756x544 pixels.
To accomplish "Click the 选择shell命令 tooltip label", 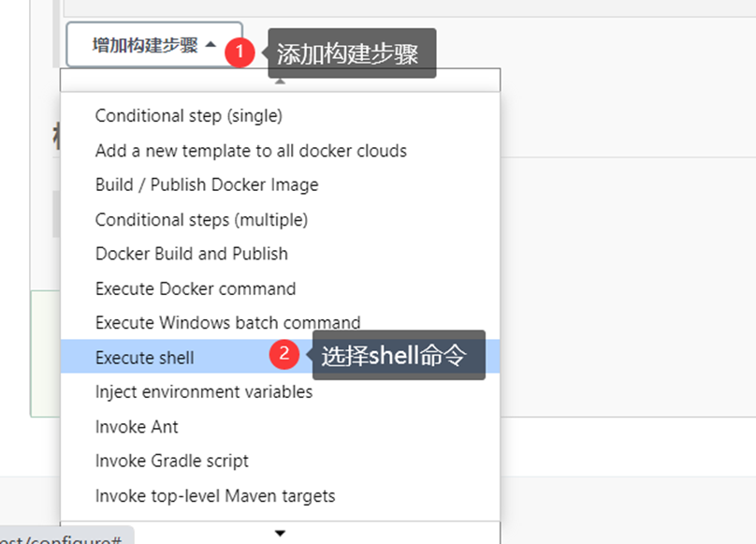I will pos(399,356).
